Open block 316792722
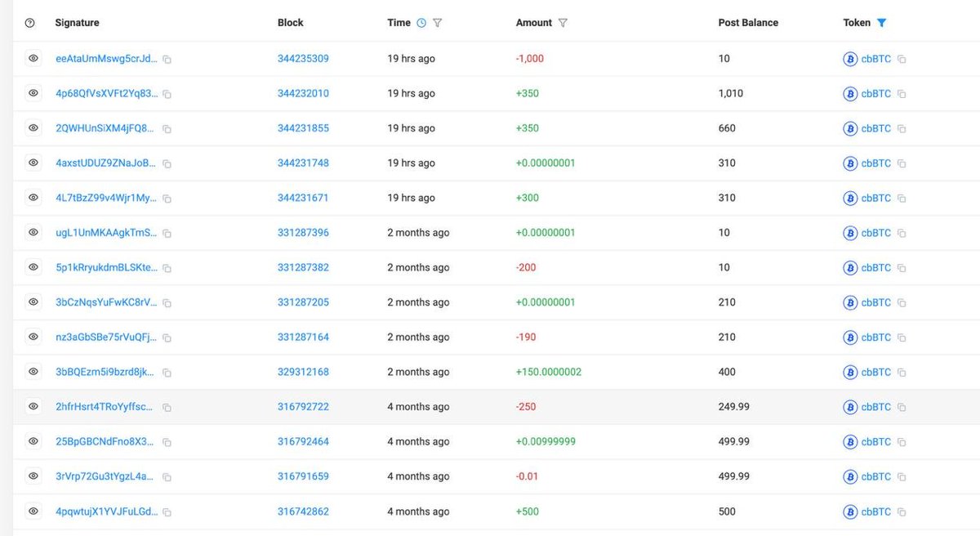This screenshot has width=980, height=536. pyautogui.click(x=303, y=406)
